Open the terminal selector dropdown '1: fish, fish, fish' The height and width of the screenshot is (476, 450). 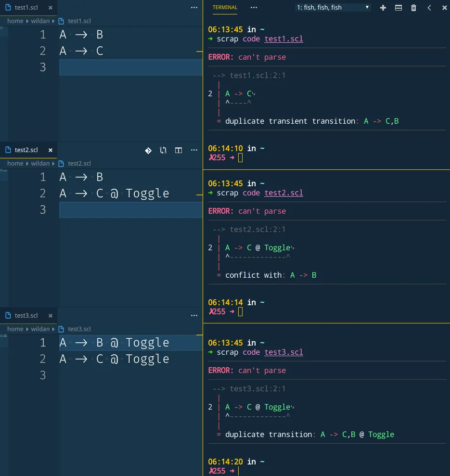click(333, 8)
